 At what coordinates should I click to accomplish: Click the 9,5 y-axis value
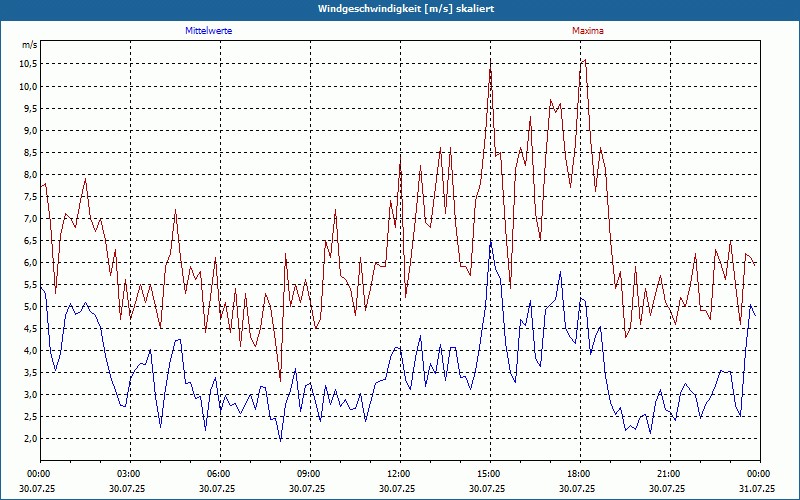(x=30, y=108)
